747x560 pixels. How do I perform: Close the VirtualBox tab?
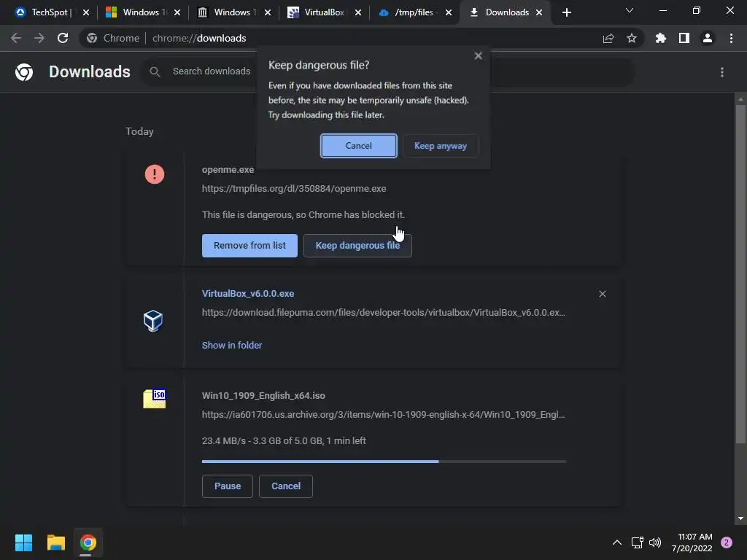click(358, 12)
